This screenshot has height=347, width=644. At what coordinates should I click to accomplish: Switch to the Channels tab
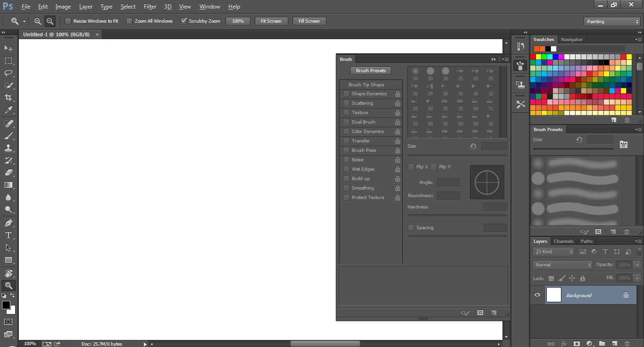[563, 241]
